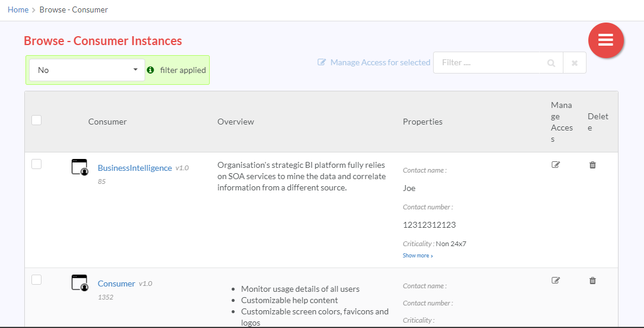Open the BusinessIntelligence consumer link
644x328 pixels.
[x=134, y=168]
